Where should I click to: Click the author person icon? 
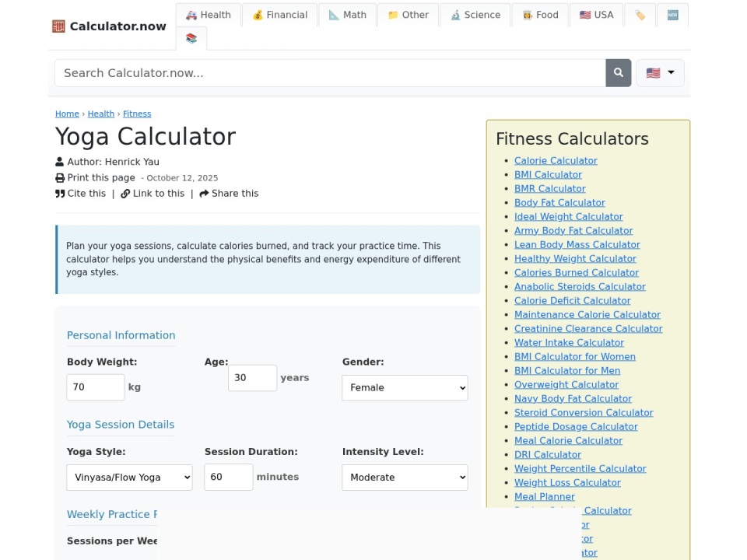[x=60, y=162]
